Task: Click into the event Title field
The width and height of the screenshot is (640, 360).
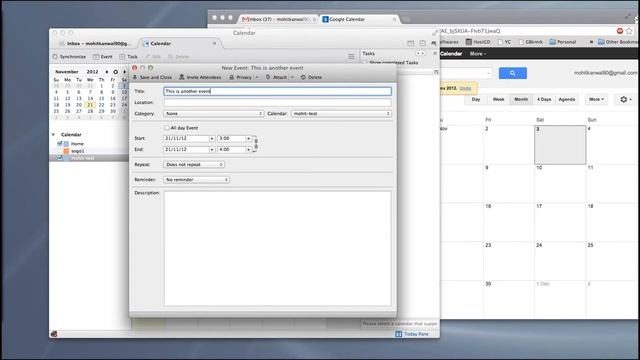Action: [278, 91]
